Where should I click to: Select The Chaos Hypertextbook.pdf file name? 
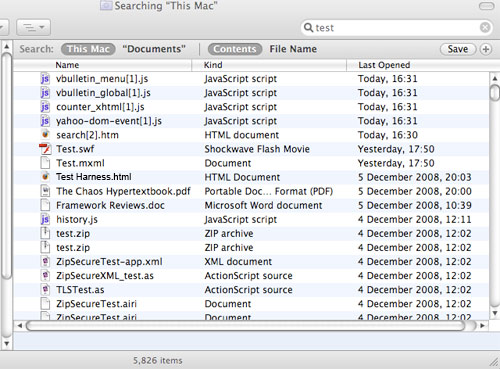point(123,191)
